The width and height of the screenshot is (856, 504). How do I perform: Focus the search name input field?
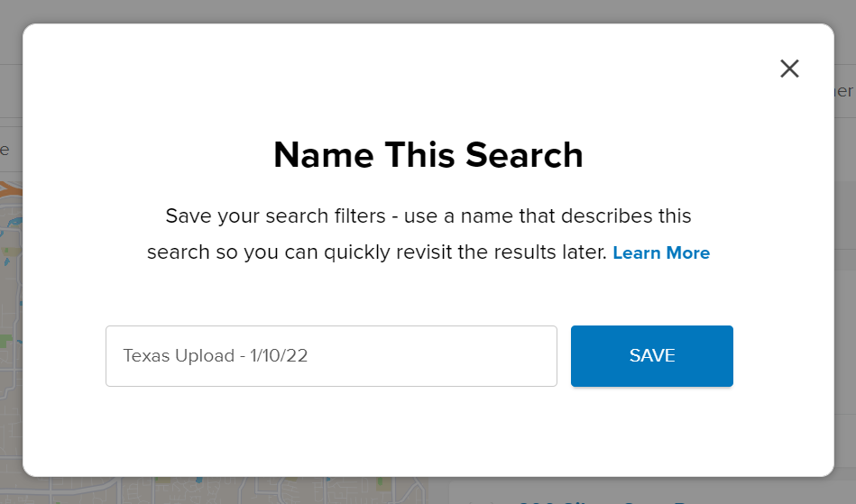(331, 356)
